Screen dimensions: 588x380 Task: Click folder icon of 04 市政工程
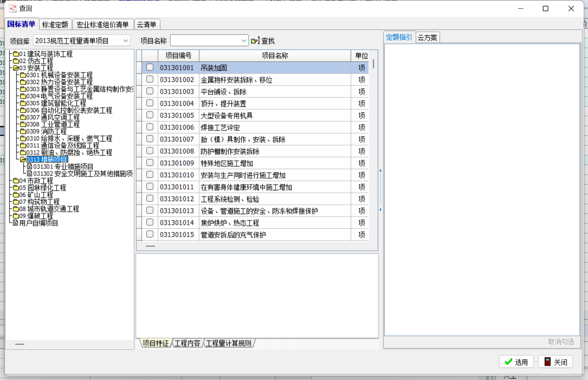click(x=16, y=181)
